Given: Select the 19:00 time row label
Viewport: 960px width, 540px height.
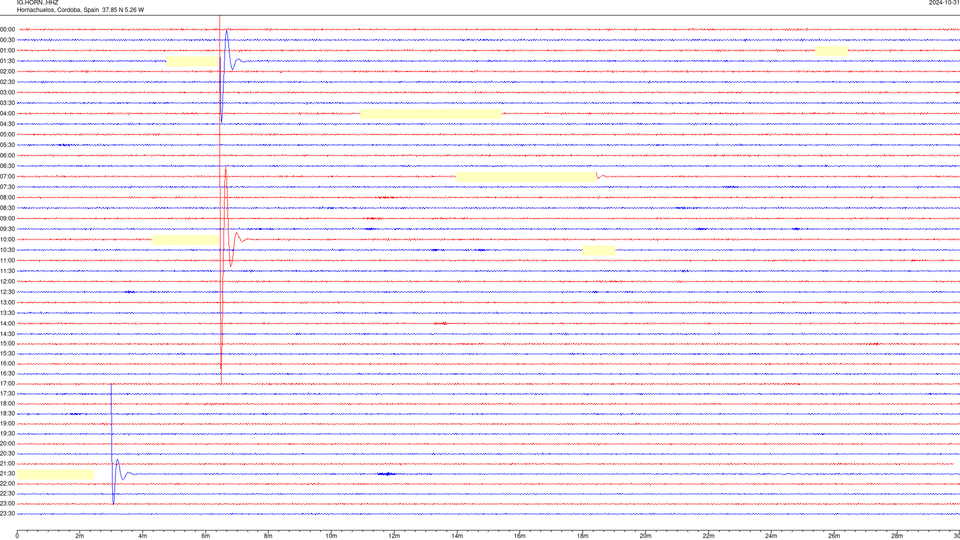Looking at the screenshot, I should click(x=7, y=424).
